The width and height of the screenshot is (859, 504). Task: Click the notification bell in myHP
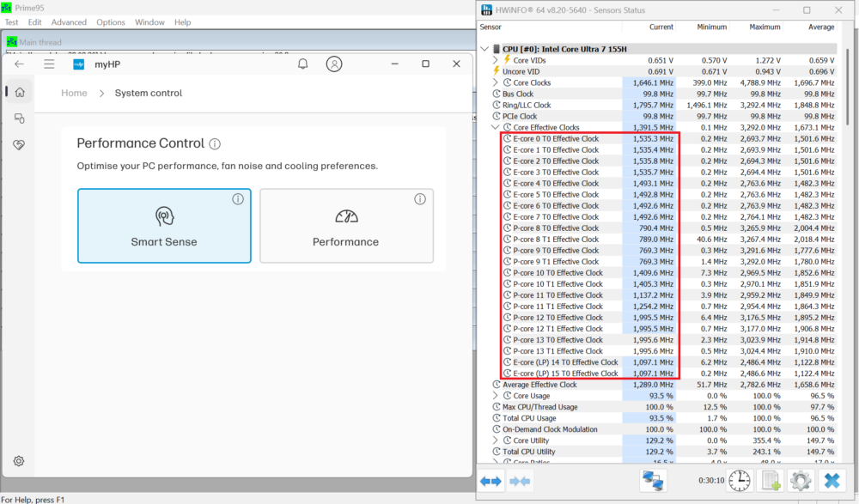(x=302, y=64)
